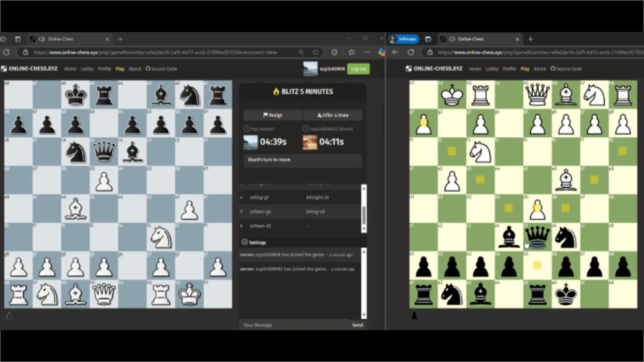Select the white queen on the right board
The height and width of the screenshot is (362, 644).
pyautogui.click(x=537, y=95)
